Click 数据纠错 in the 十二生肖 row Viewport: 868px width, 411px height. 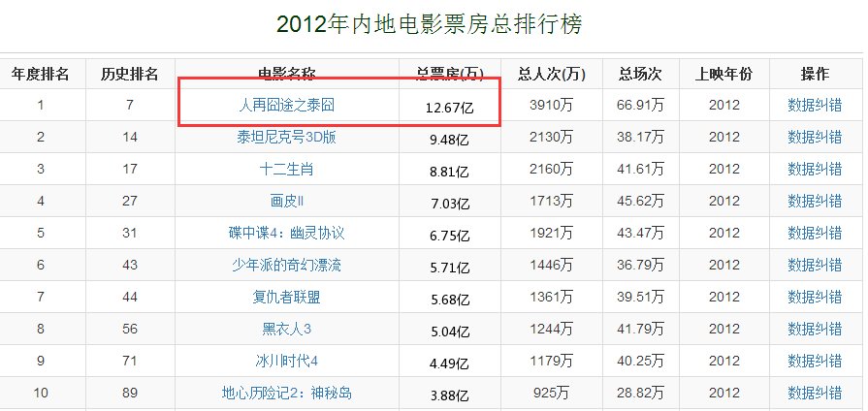(815, 170)
